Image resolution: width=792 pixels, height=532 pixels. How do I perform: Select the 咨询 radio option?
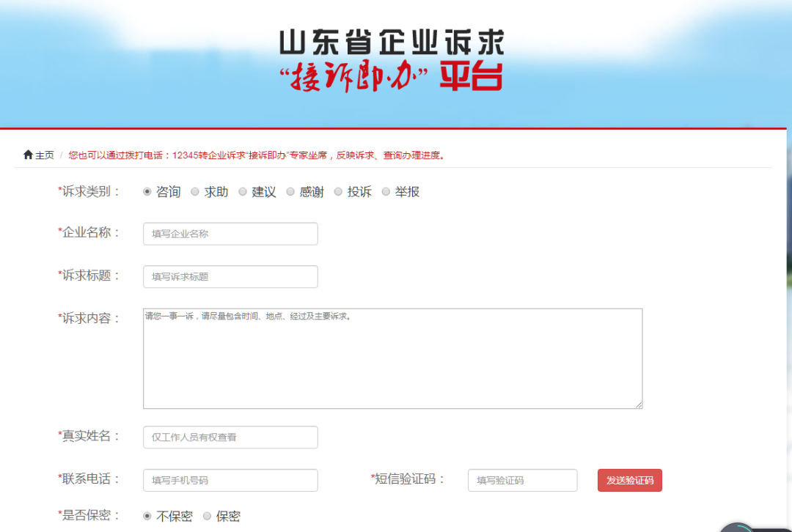click(147, 192)
